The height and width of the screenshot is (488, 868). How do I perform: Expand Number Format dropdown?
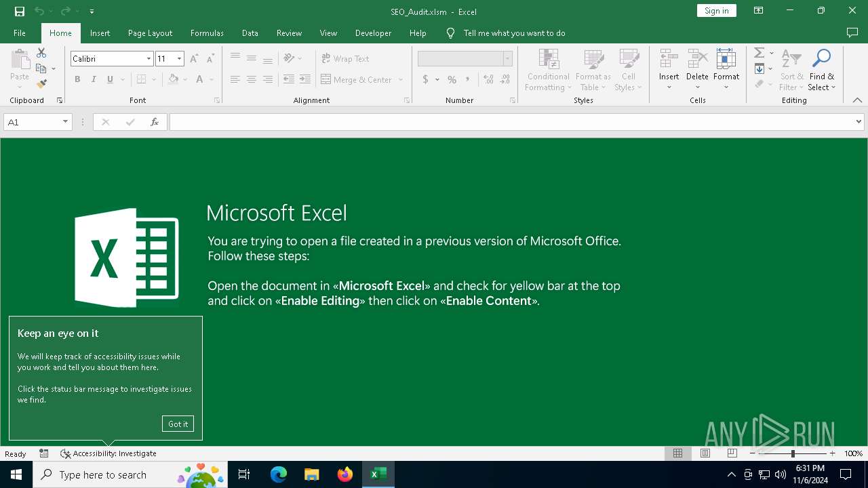(507, 59)
